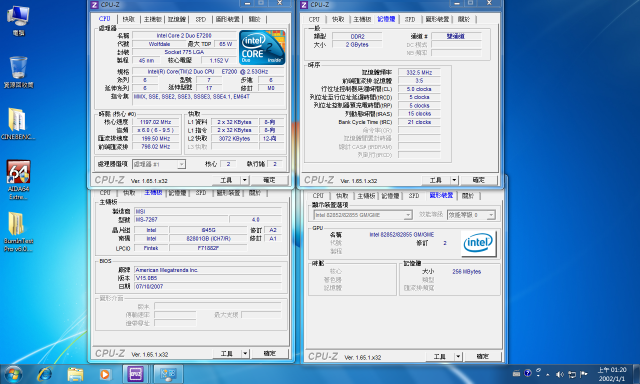Open Tools dropdown arrow in Mainboard window
640x384 pixels.
pos(245,354)
